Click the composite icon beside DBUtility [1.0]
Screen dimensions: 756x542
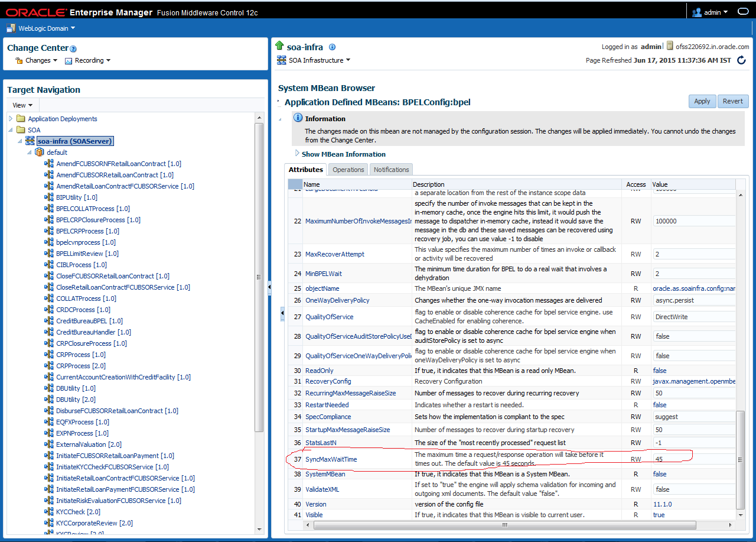point(49,388)
